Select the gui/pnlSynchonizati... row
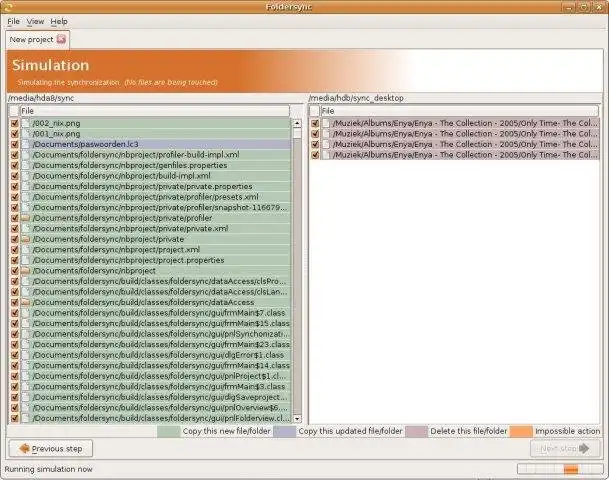Screen dimensions: 609x480 [151, 334]
